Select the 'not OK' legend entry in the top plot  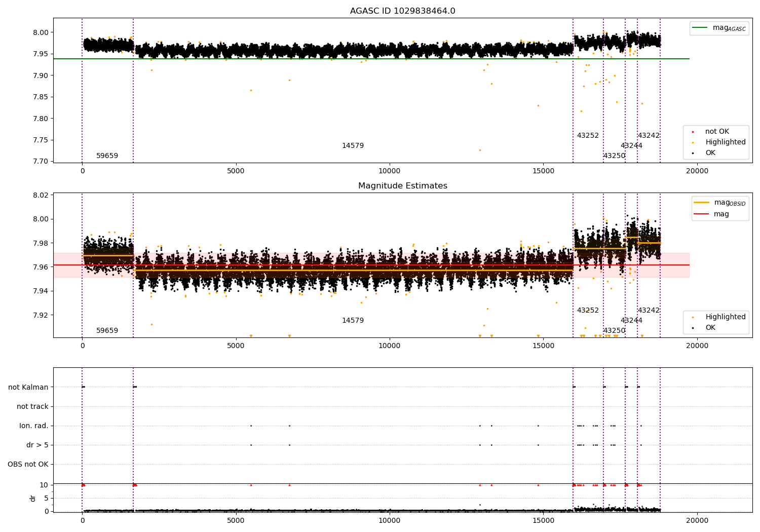(717, 132)
